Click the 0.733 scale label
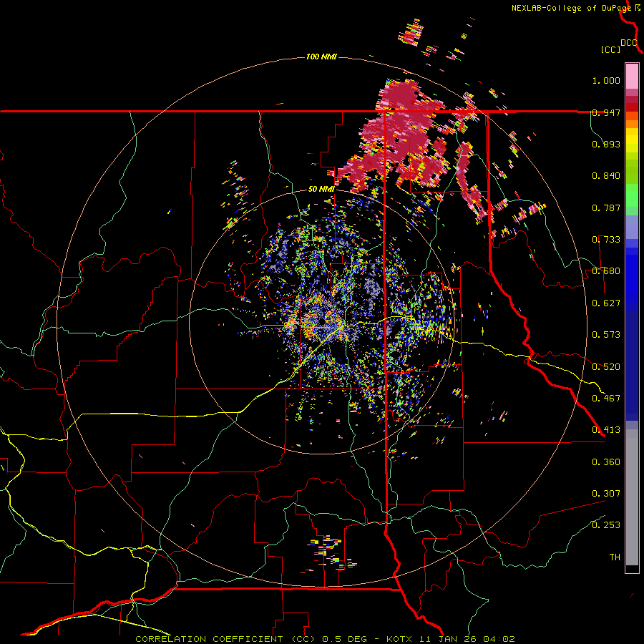The image size is (644, 644). tap(606, 240)
